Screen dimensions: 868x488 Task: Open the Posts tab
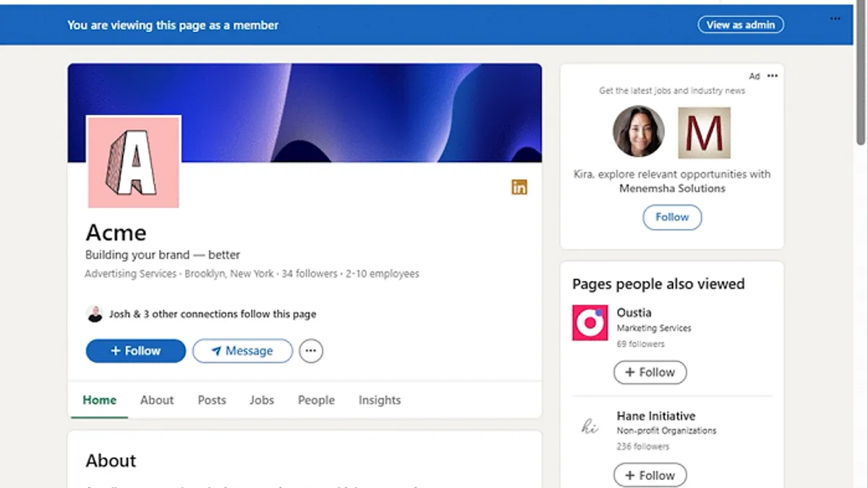point(212,400)
